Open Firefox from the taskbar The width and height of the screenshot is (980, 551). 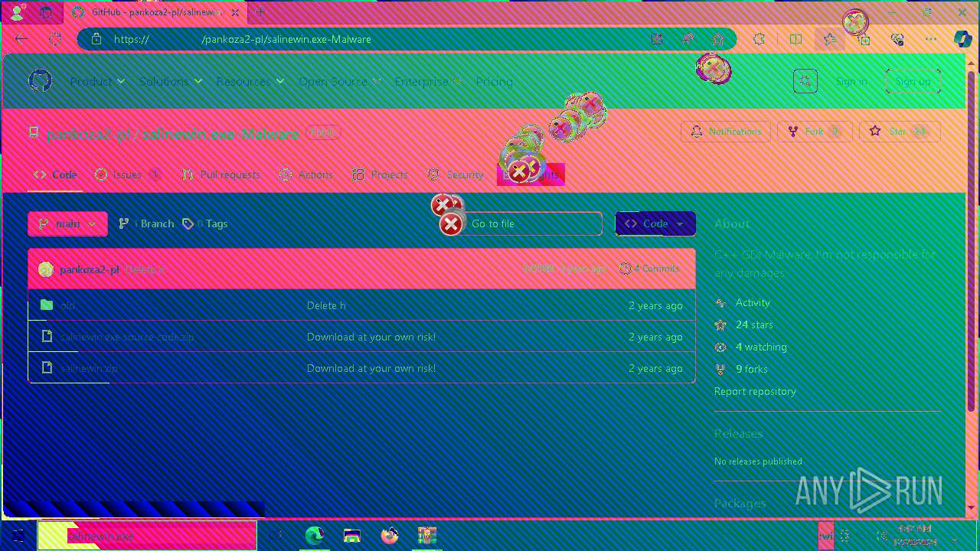click(x=390, y=536)
